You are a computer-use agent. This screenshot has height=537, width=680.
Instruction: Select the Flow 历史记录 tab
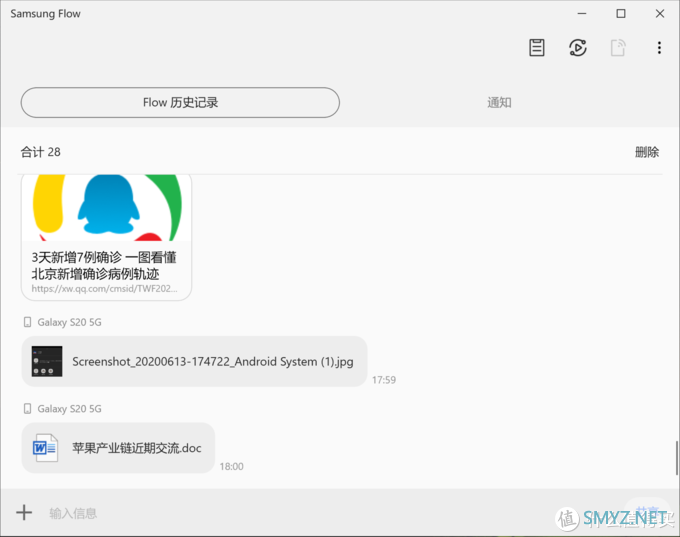(180, 102)
